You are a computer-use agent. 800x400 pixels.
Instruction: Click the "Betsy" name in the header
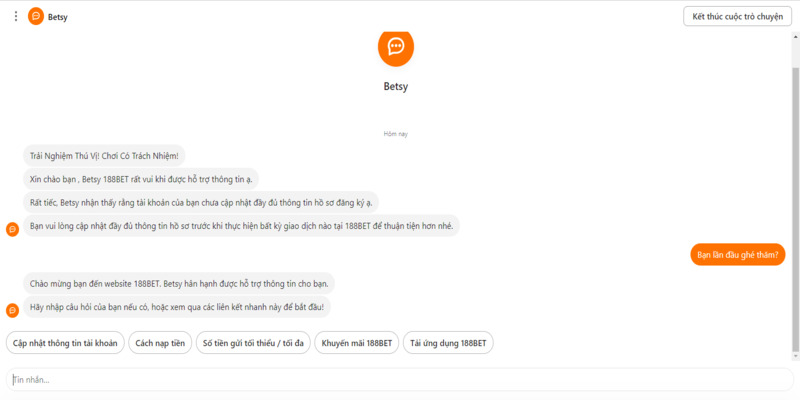click(x=58, y=17)
